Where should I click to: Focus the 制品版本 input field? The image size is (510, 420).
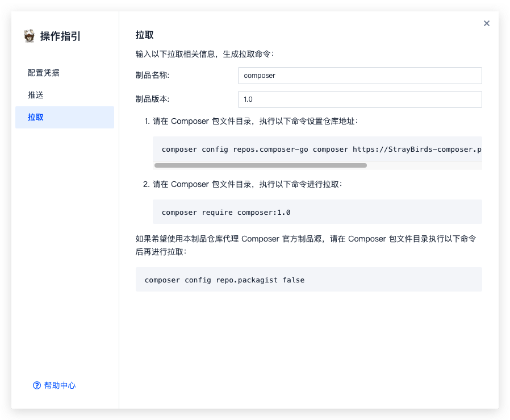point(359,99)
